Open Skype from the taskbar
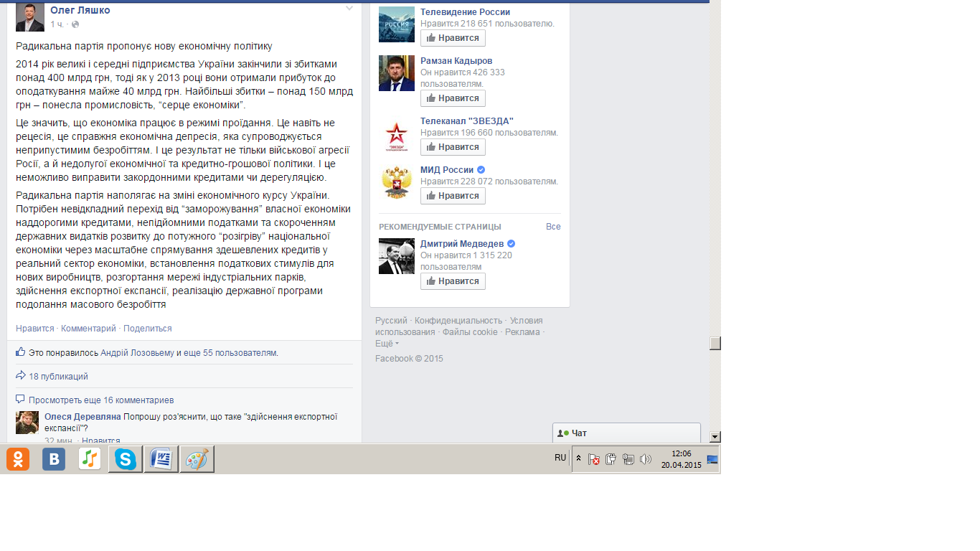 126,459
